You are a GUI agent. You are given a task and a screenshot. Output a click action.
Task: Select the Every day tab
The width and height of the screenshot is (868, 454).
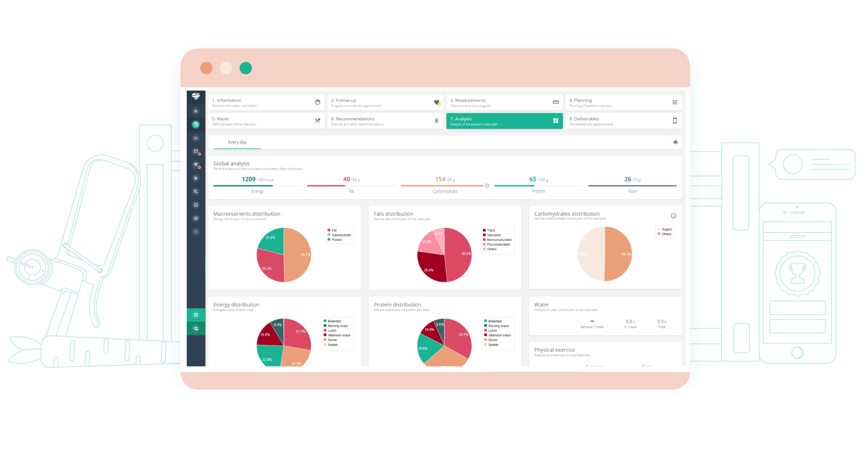237,142
